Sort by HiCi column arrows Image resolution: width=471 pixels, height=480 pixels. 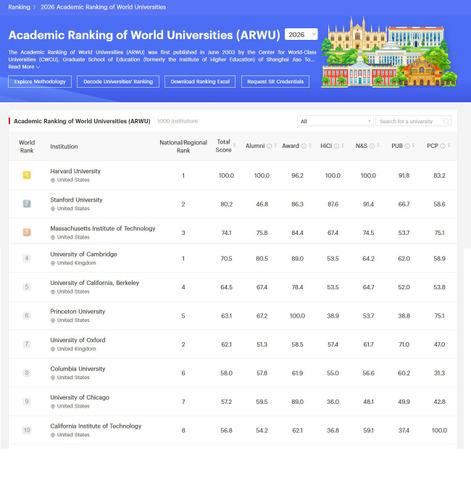click(343, 146)
